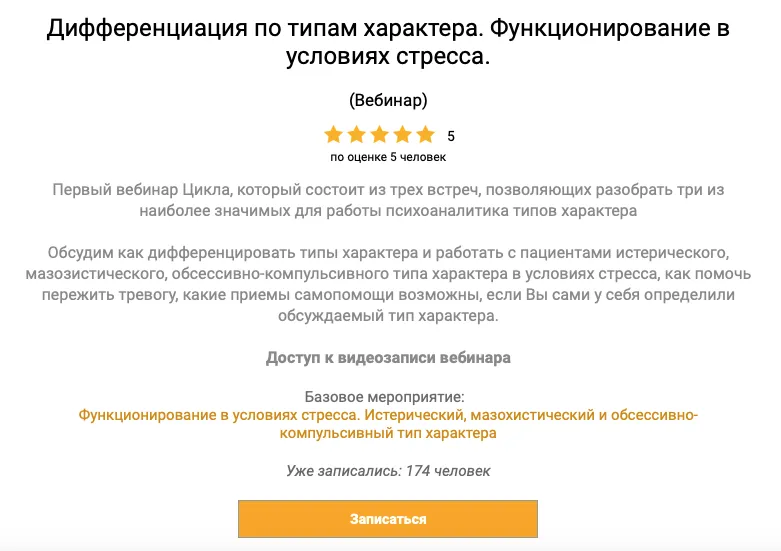Open the Функционирование в условиях стресса link

tap(388, 424)
